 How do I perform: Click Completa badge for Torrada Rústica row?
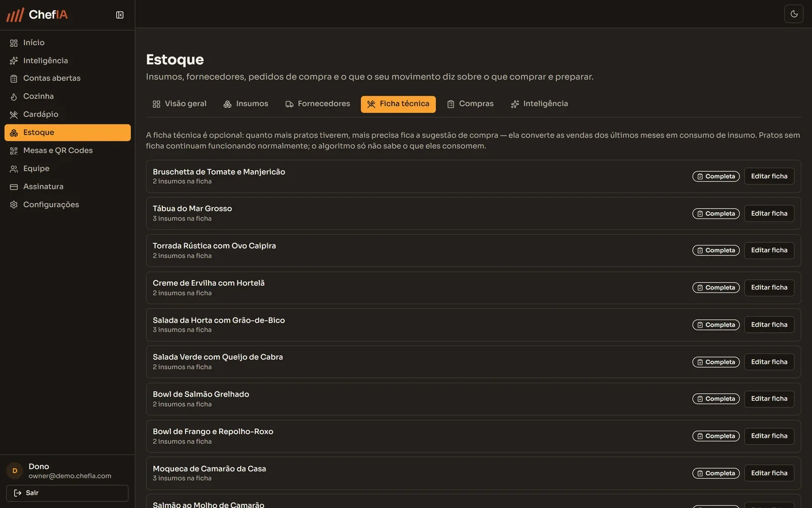click(x=716, y=250)
